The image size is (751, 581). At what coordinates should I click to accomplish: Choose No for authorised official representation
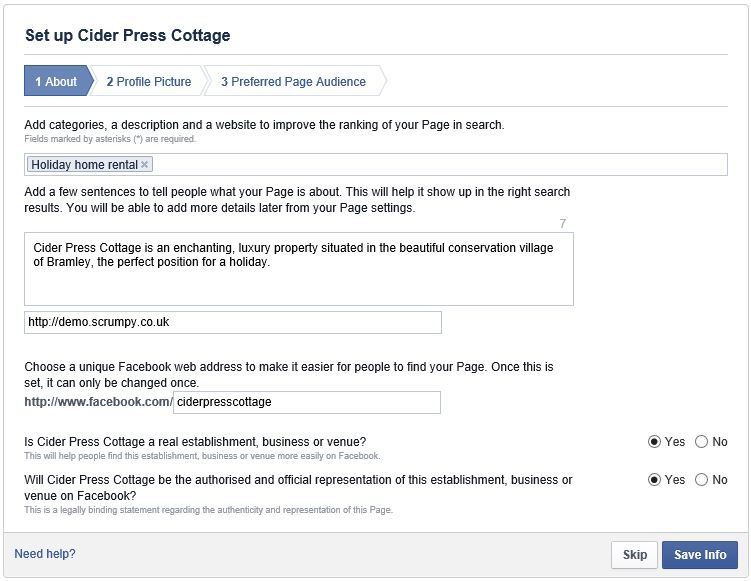(701, 480)
